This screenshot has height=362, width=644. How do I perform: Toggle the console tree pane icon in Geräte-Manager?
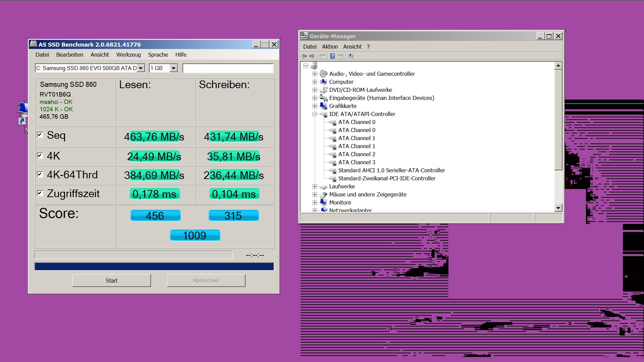322,56
